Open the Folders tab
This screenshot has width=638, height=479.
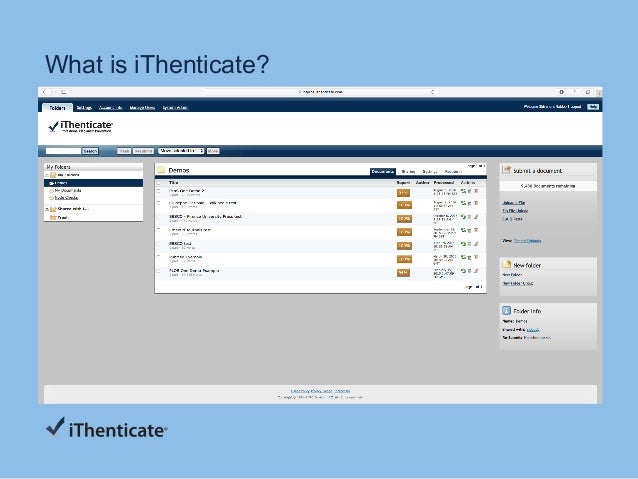[57, 107]
